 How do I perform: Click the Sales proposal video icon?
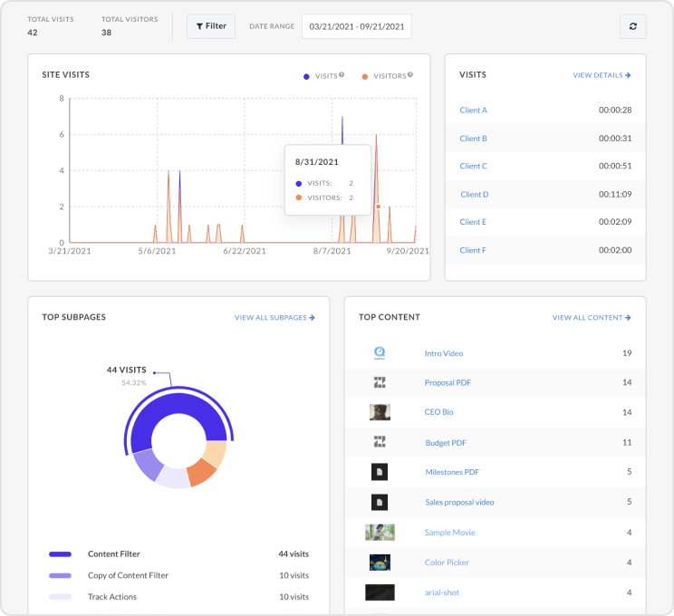(380, 502)
